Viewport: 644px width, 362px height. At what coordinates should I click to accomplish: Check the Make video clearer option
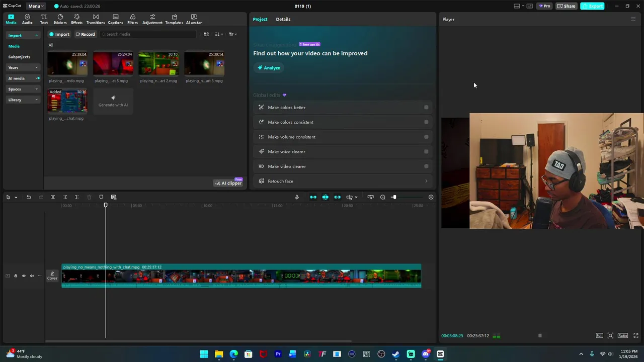(x=426, y=166)
